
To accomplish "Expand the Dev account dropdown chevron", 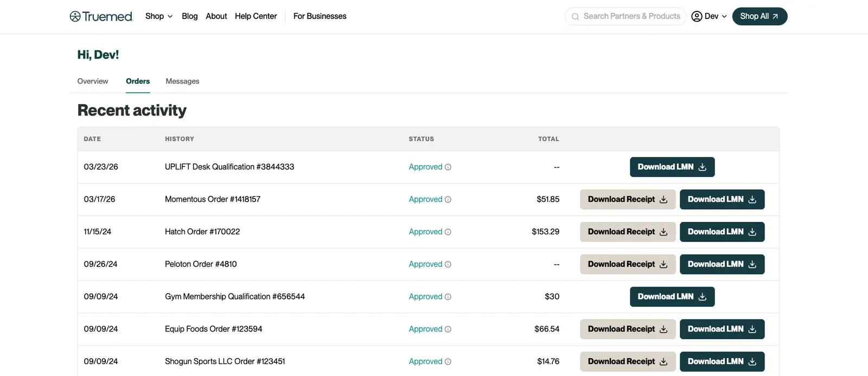I will click(724, 16).
